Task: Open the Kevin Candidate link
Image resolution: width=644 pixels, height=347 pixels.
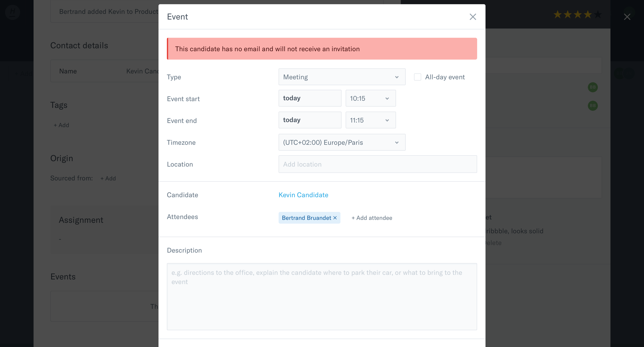Action: (x=303, y=195)
